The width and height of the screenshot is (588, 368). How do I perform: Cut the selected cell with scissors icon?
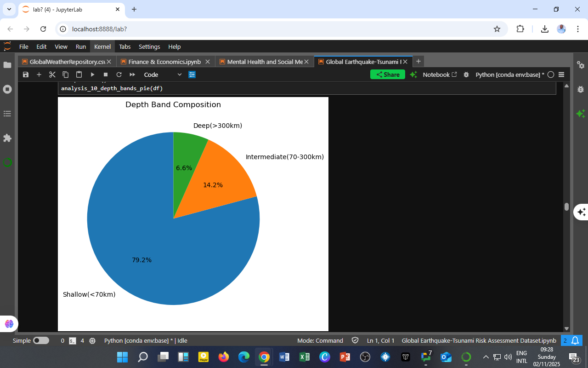[52, 75]
